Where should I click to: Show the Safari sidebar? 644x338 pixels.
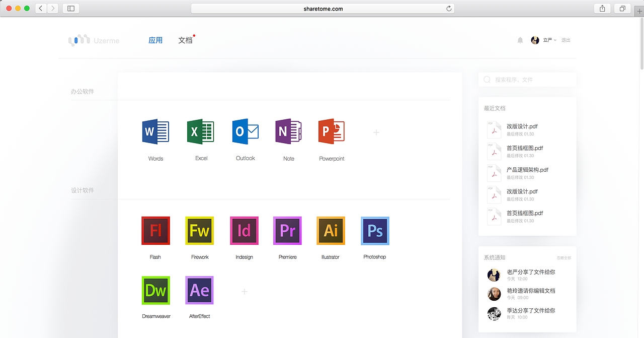(x=71, y=9)
